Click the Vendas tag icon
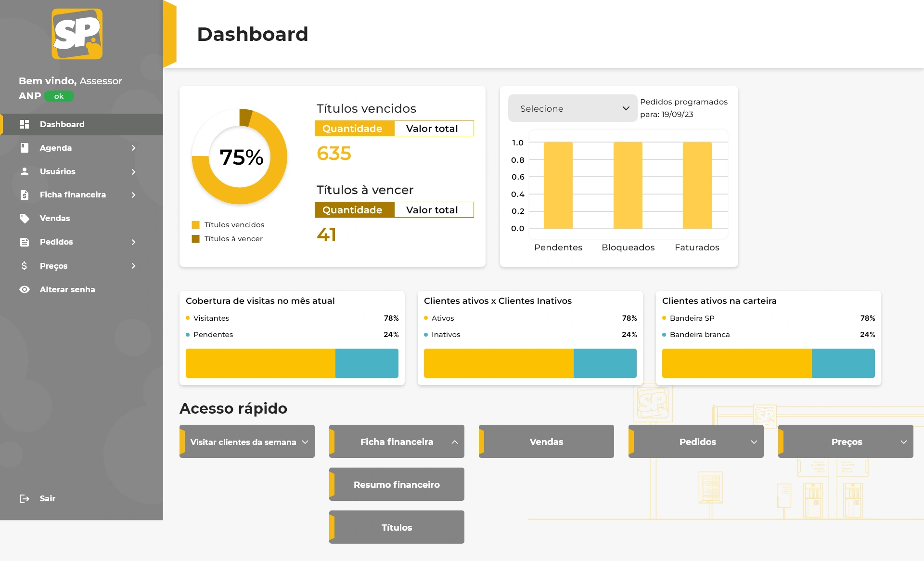924x561 pixels. point(25,219)
